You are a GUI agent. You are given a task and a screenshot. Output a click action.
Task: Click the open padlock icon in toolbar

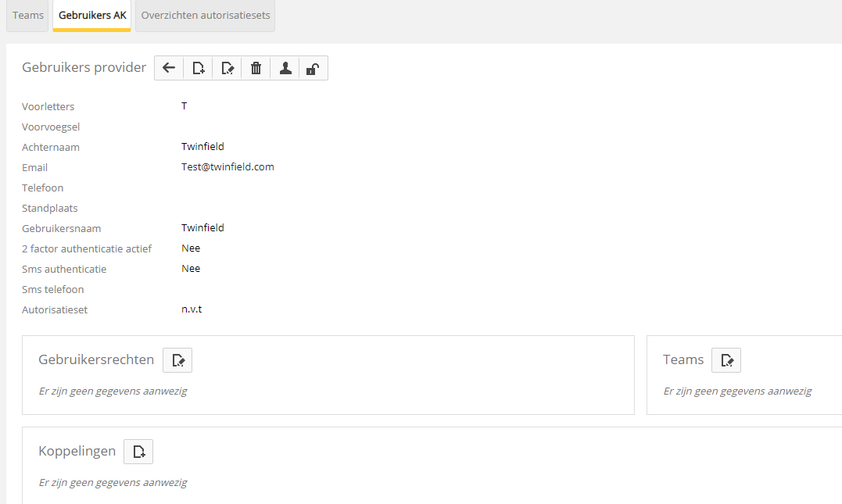[313, 68]
